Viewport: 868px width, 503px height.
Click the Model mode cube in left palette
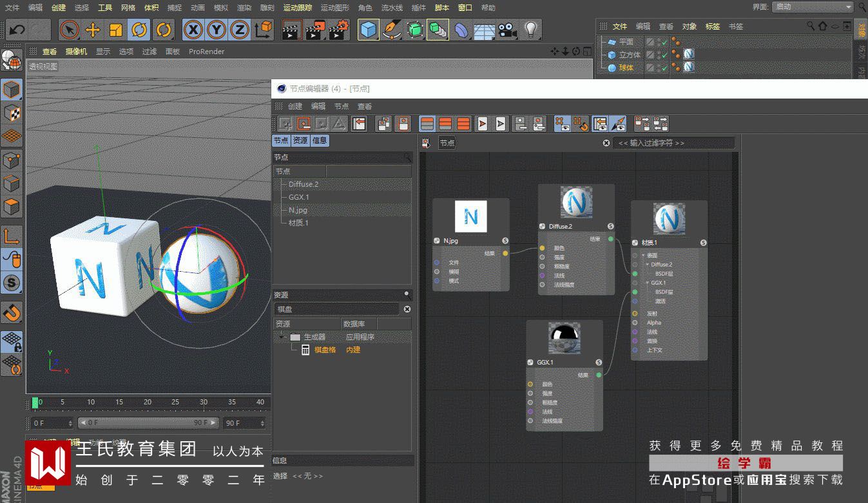point(12,90)
